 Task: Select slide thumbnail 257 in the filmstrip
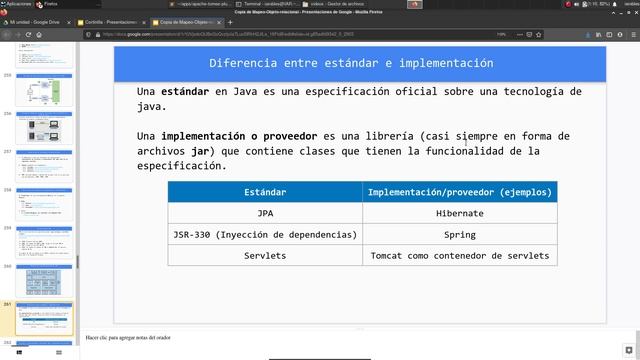point(44,166)
